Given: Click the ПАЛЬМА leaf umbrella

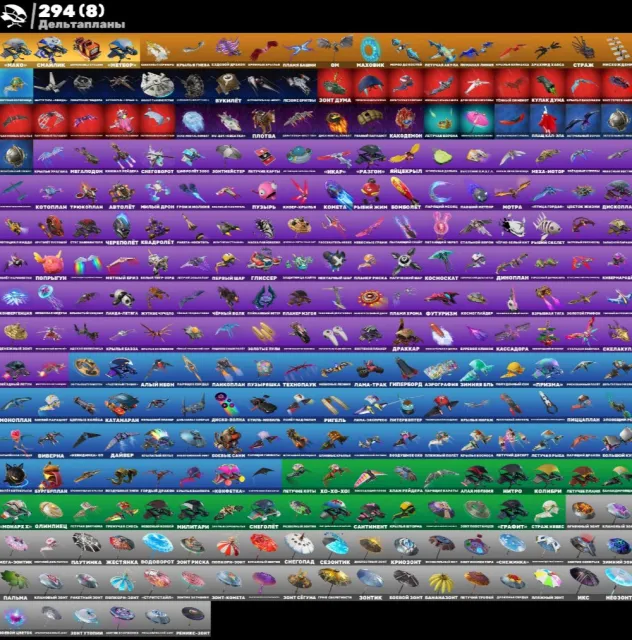Looking at the screenshot, I should pyautogui.click(x=16, y=583).
